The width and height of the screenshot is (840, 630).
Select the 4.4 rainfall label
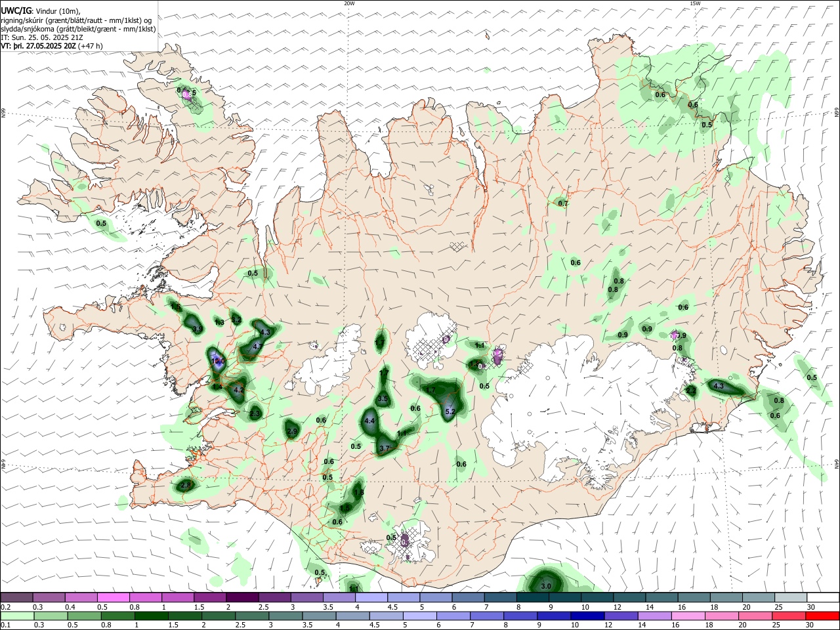tap(369, 421)
